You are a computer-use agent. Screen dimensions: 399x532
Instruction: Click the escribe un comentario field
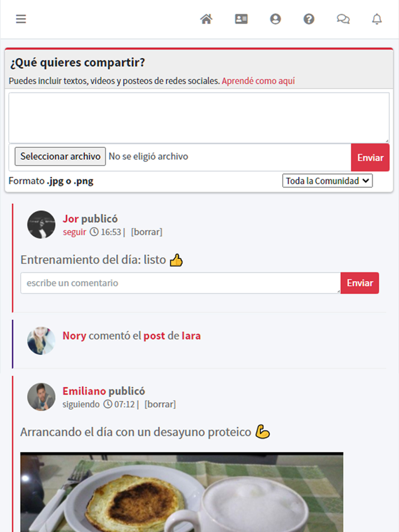[180, 283]
